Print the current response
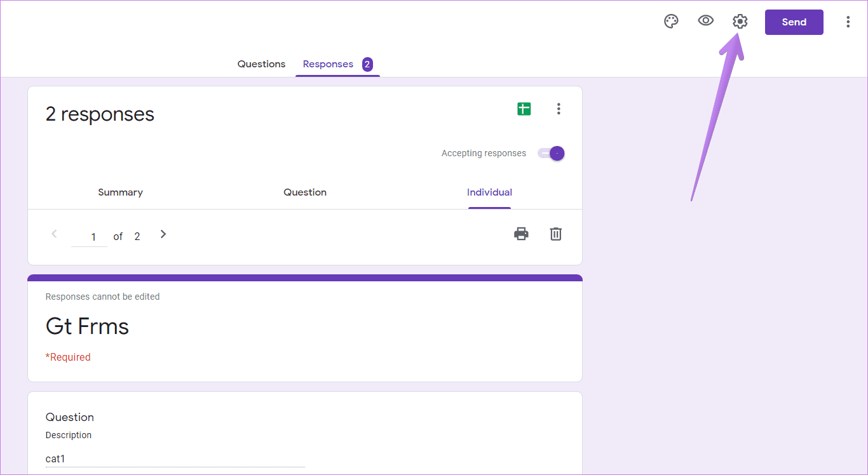 [521, 234]
